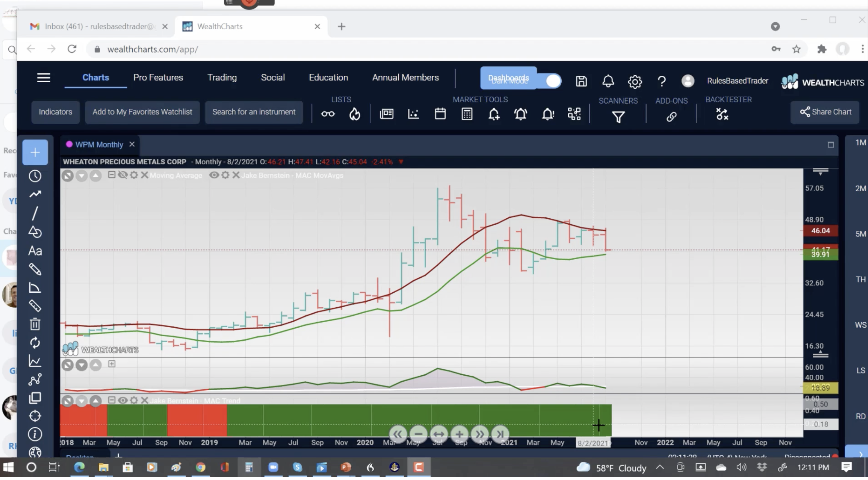This screenshot has height=480, width=868.
Task: Zoom in chart with plus control
Action: 459,434
